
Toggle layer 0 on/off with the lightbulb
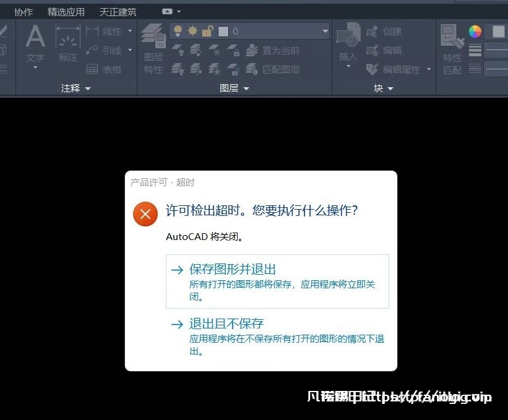click(178, 31)
